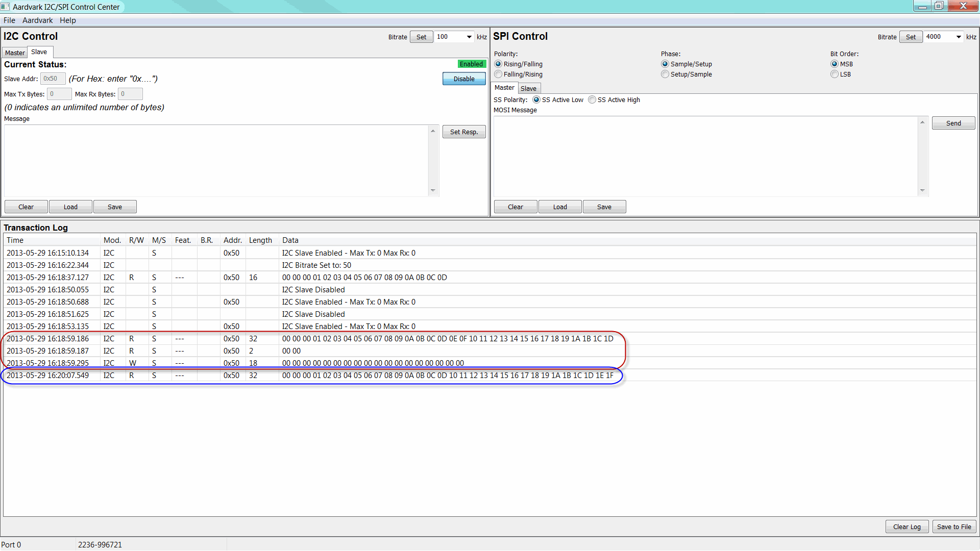Click MOSI message scrollbar down arrow
980x551 pixels.
click(x=922, y=190)
